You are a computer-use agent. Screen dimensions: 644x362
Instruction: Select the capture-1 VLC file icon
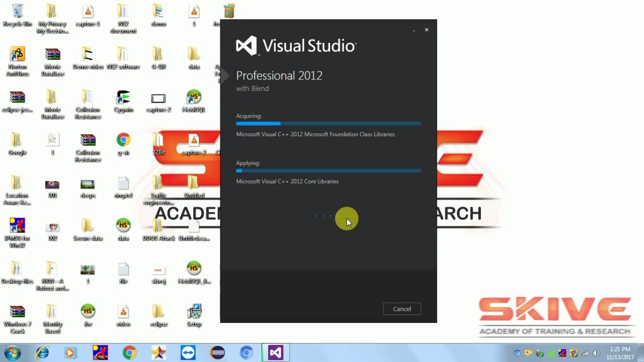click(x=88, y=16)
